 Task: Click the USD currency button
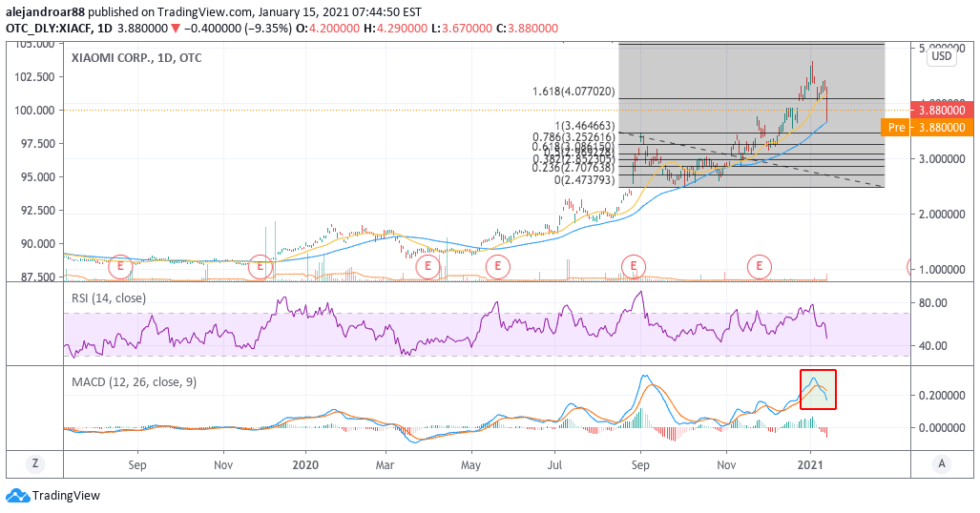pos(942,56)
